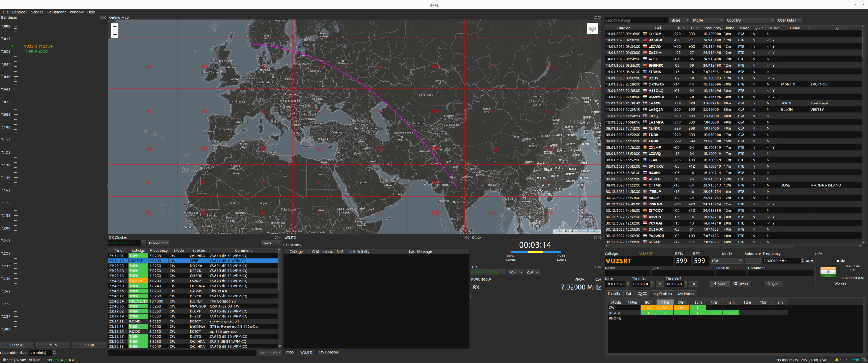Open the Window menu

(x=76, y=12)
